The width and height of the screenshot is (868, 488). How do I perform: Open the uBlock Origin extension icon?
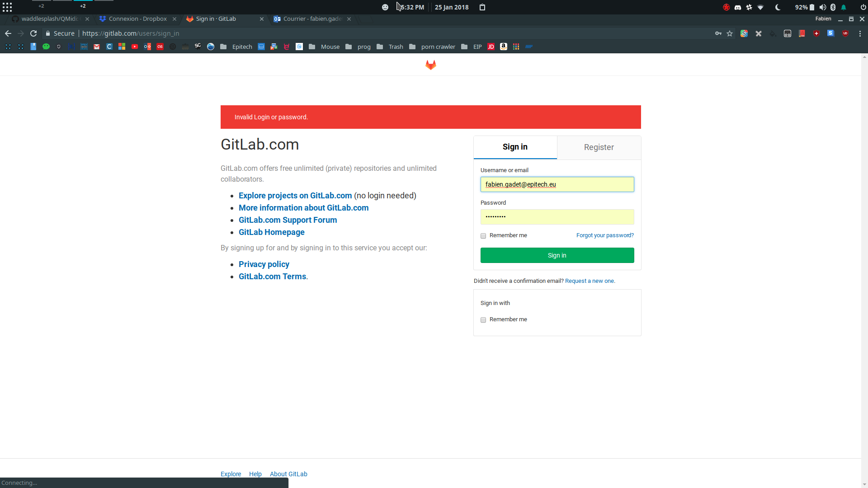tap(845, 33)
